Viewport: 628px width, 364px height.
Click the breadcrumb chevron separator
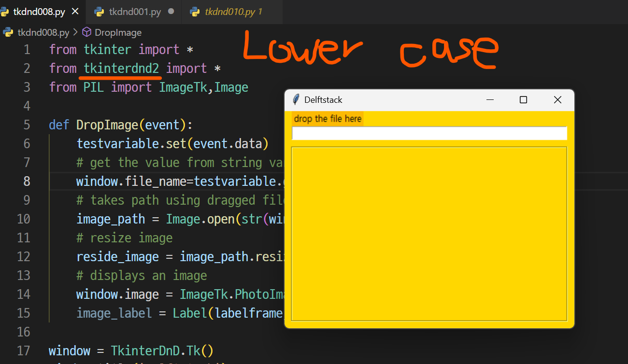pyautogui.click(x=75, y=32)
